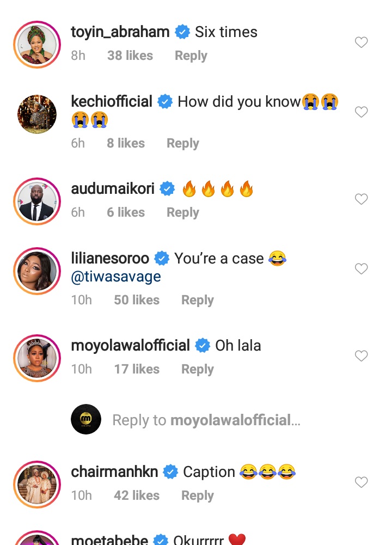Reply to kechiofficial's comment
The width and height of the screenshot is (392, 545).
pos(182,143)
